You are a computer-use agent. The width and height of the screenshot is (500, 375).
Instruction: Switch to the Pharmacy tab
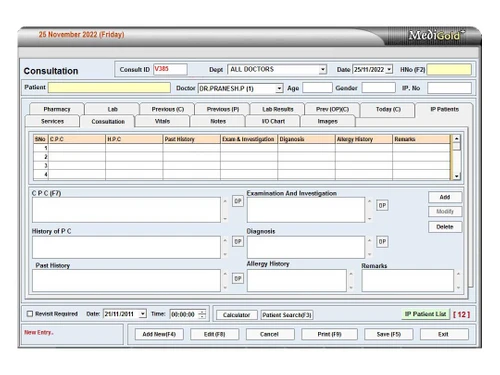[57, 109]
